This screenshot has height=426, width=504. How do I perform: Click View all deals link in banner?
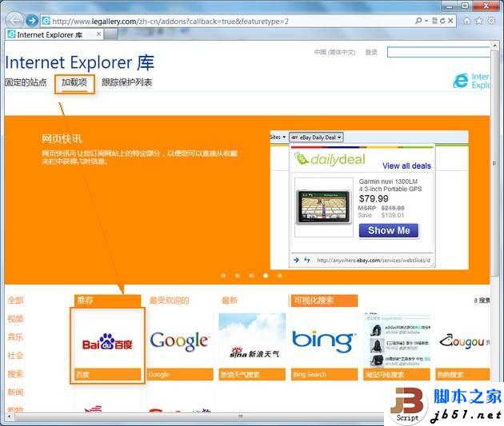tap(406, 166)
